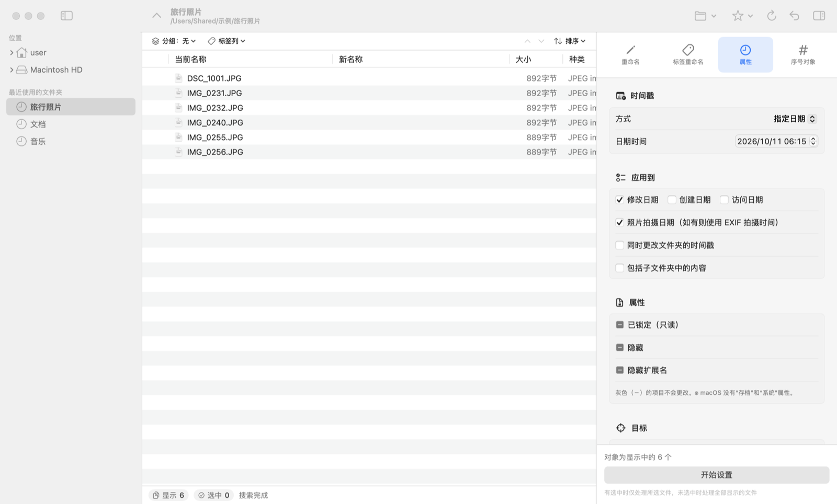This screenshot has width=837, height=504.
Task: Toggle the sidebar panel icon
Action: tap(66, 16)
